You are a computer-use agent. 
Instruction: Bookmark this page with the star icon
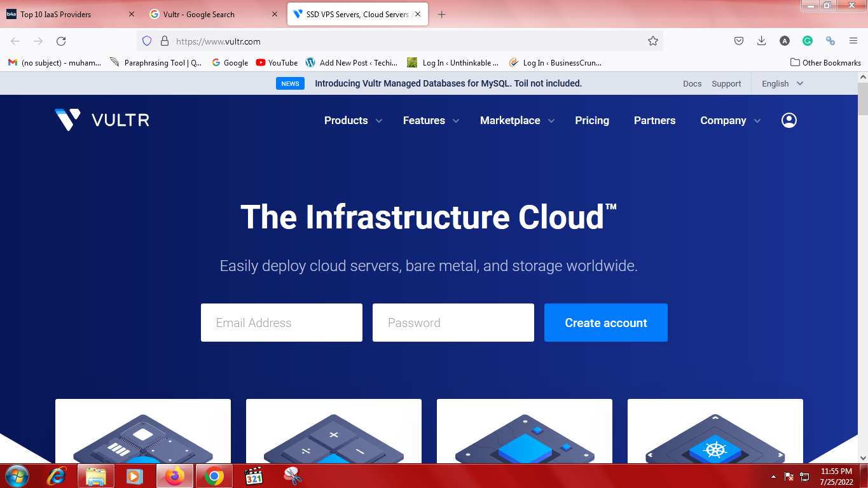pyautogui.click(x=652, y=41)
